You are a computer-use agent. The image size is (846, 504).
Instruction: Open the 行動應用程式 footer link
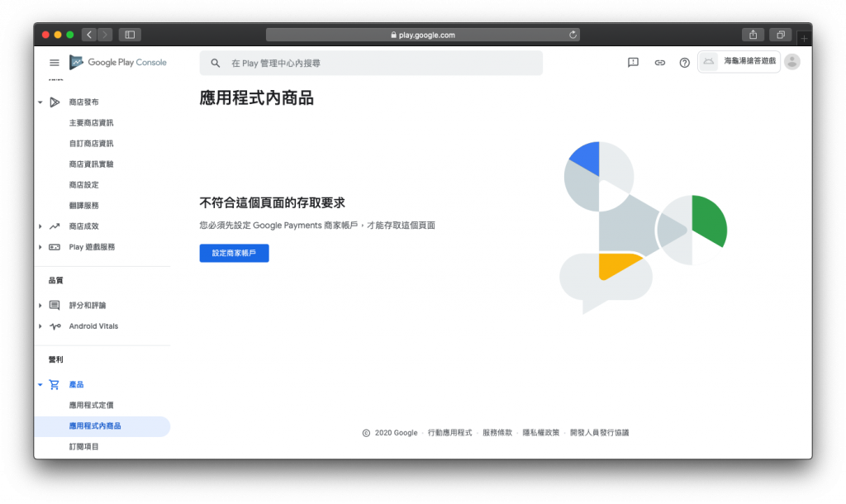[449, 433]
